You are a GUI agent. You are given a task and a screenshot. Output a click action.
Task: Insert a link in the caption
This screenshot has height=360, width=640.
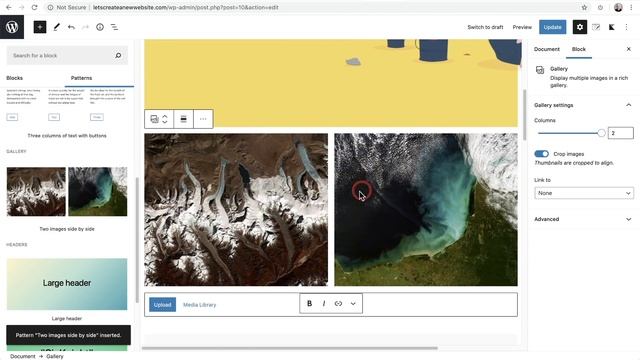338,303
